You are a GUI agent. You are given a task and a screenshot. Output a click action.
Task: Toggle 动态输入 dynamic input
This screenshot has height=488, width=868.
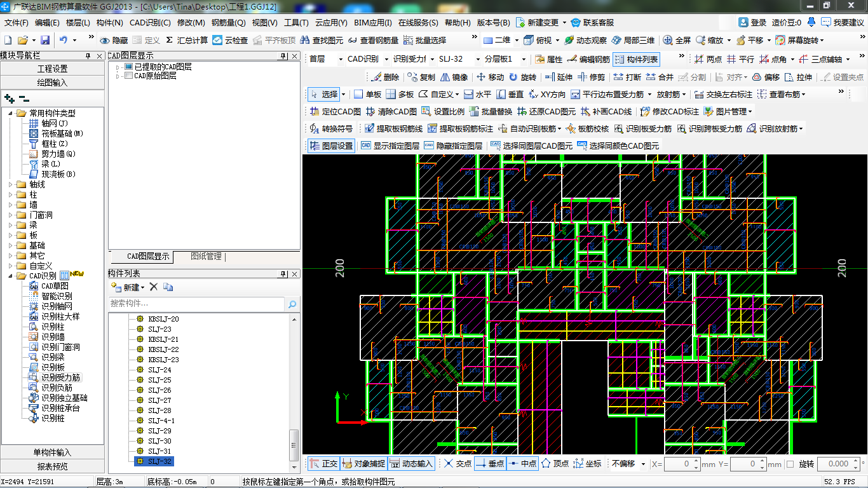[x=411, y=464]
